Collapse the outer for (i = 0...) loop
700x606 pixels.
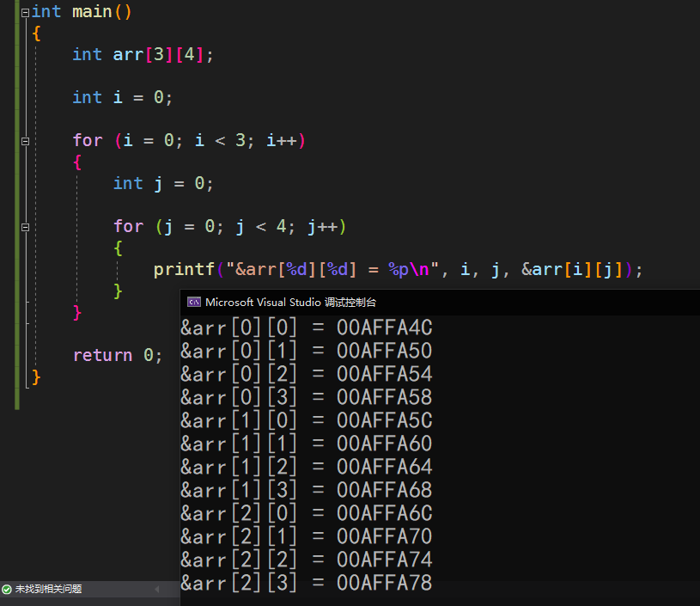click(26, 141)
